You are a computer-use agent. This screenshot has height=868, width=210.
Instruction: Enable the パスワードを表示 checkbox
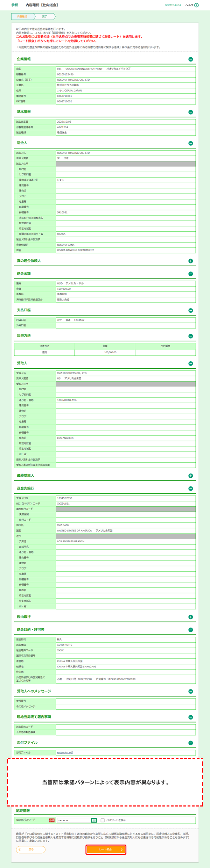click(103, 820)
